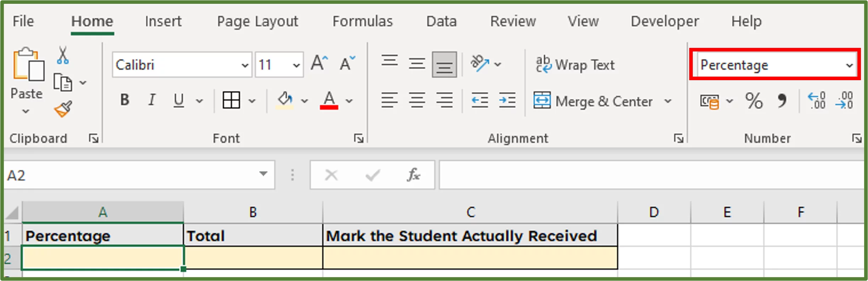This screenshot has width=868, height=281.
Task: Apply the red font color A
Action: (x=329, y=100)
